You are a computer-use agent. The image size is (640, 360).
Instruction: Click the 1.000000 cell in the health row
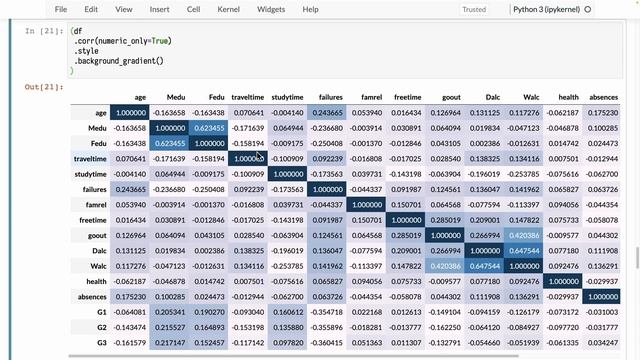pos(563,282)
